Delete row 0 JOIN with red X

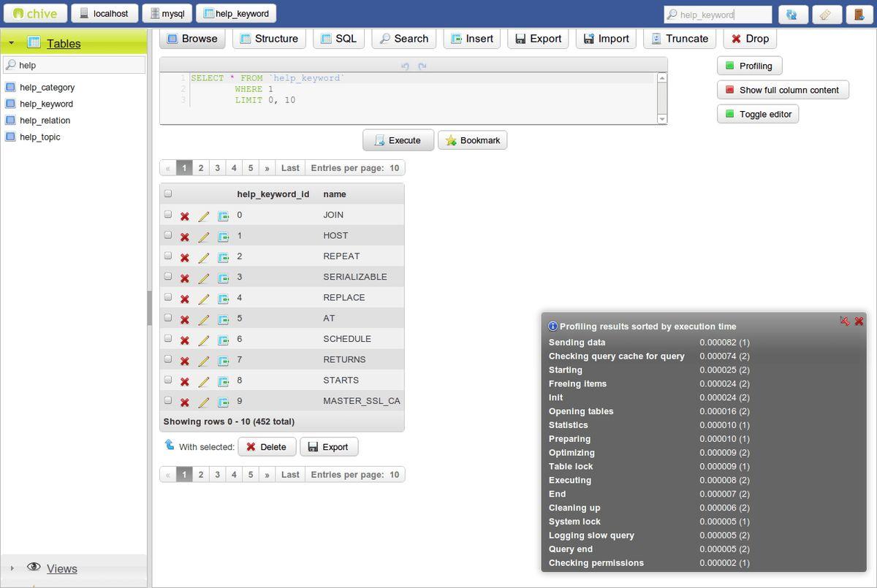point(185,216)
